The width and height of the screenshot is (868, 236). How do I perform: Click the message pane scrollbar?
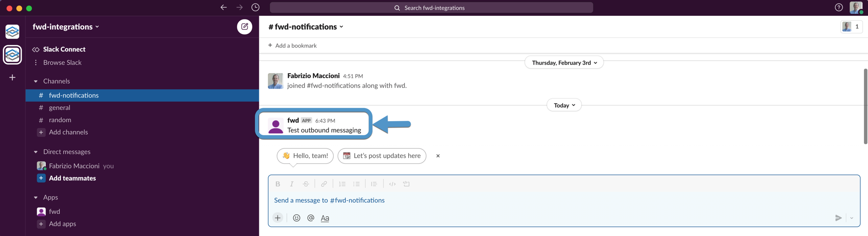tap(865, 106)
